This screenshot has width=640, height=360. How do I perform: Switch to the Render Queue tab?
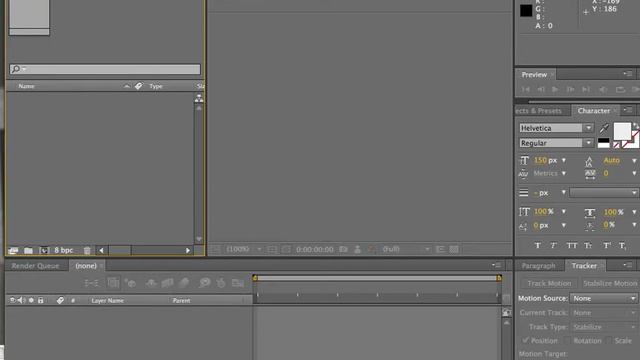tap(35, 266)
